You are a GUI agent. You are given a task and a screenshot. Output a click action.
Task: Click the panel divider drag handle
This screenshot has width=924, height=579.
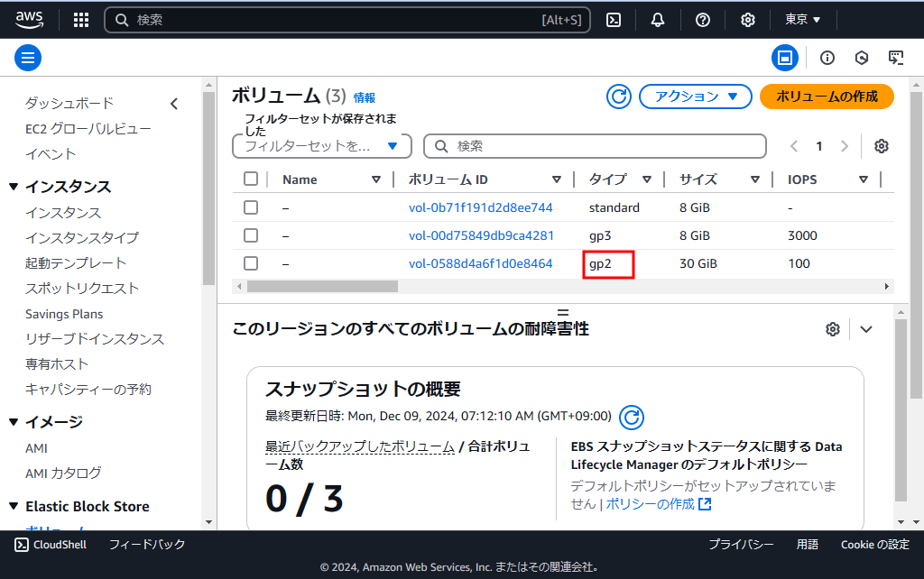pyautogui.click(x=563, y=312)
